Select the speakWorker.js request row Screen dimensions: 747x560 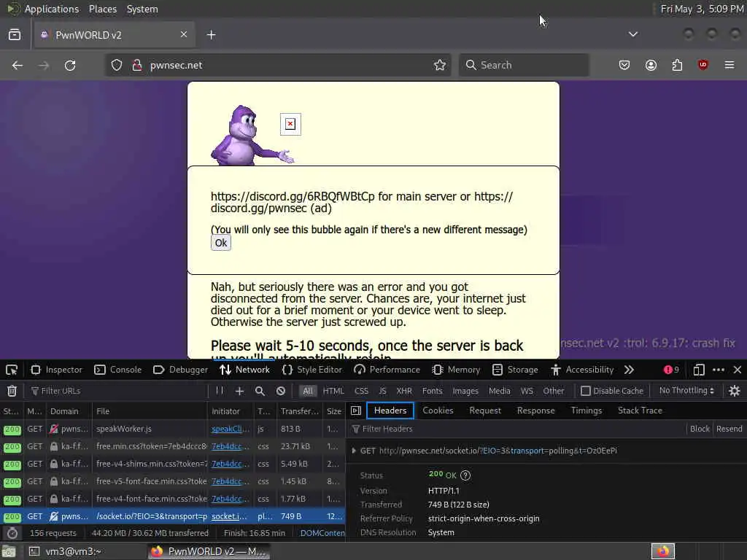coord(172,429)
